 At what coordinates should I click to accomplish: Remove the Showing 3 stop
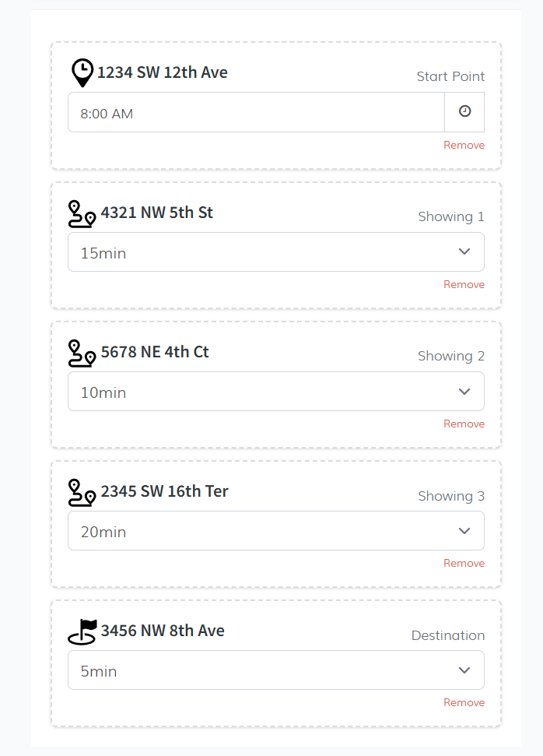coord(464,564)
